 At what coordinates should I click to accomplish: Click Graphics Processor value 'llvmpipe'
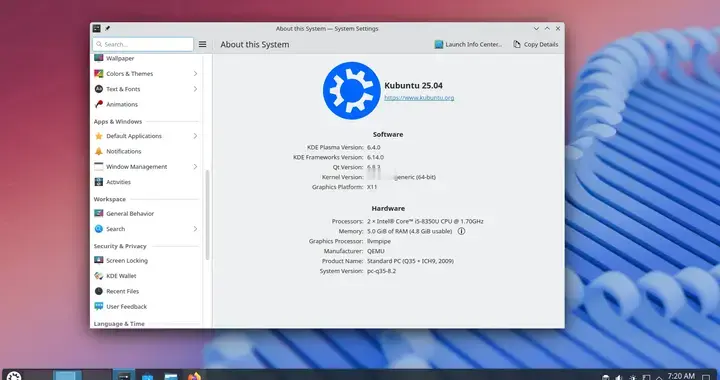click(379, 241)
